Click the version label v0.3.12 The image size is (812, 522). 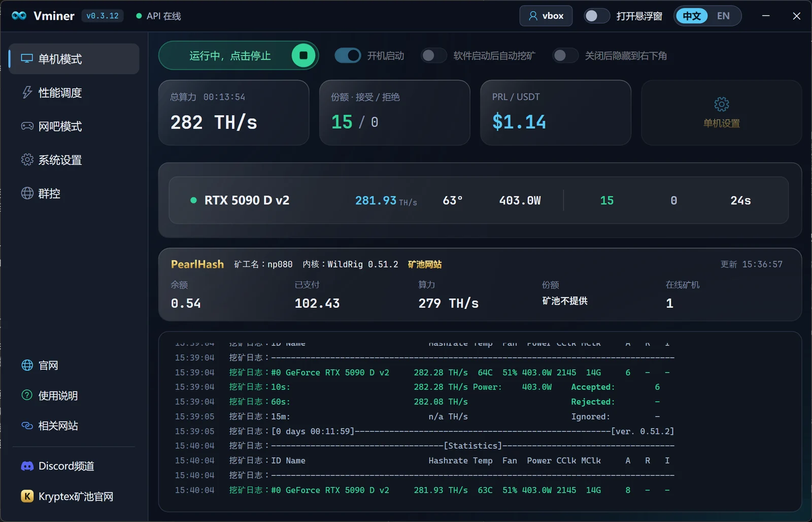pos(103,16)
